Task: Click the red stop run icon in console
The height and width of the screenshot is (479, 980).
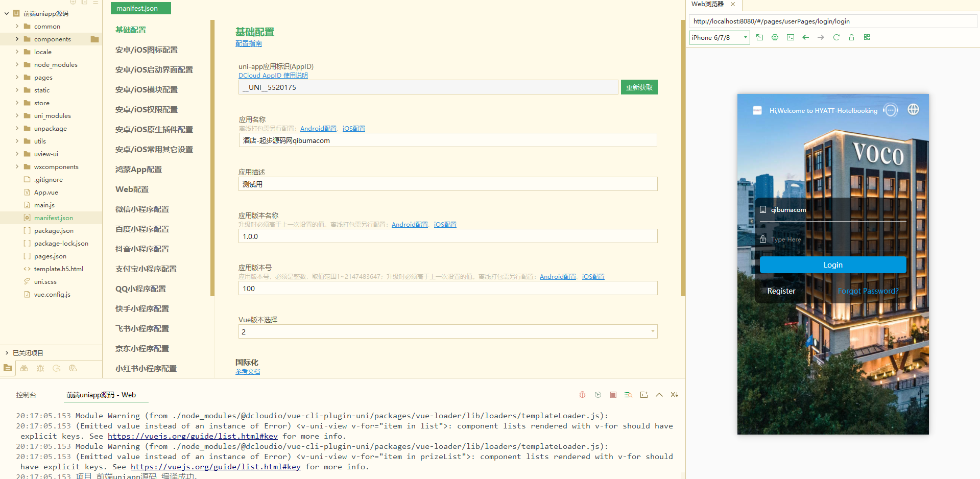Action: pyautogui.click(x=613, y=395)
